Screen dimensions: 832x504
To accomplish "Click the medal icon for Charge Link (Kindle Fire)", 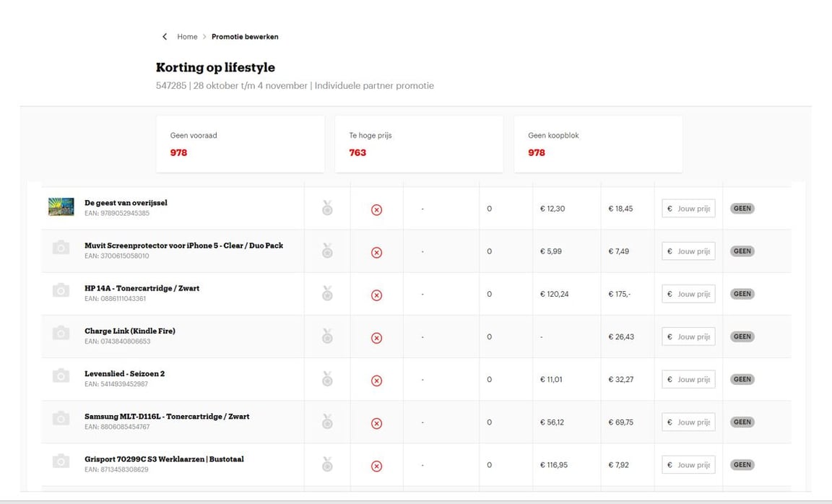I will tap(327, 336).
